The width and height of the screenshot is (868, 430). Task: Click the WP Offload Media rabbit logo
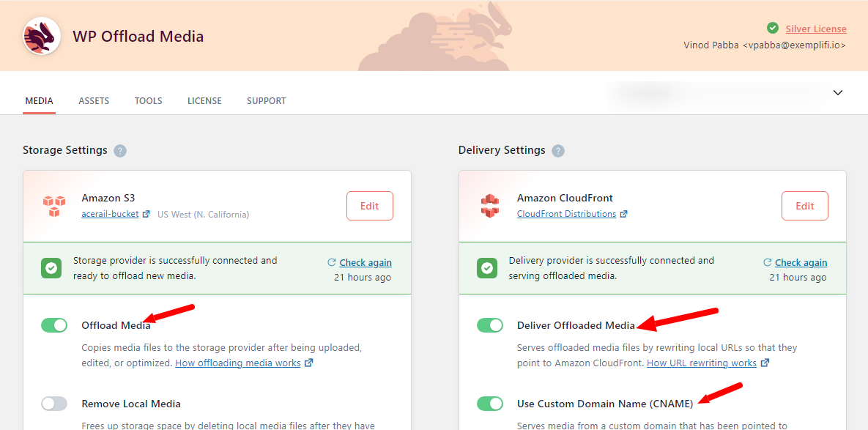[x=42, y=35]
